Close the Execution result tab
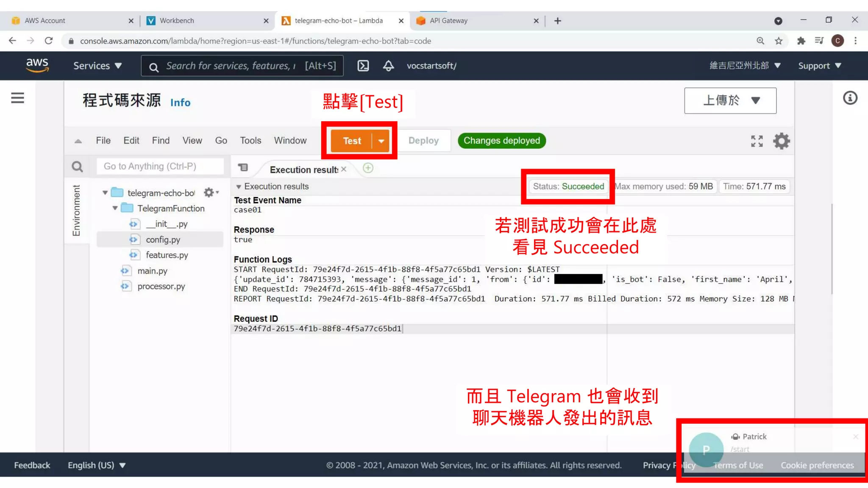 click(344, 169)
